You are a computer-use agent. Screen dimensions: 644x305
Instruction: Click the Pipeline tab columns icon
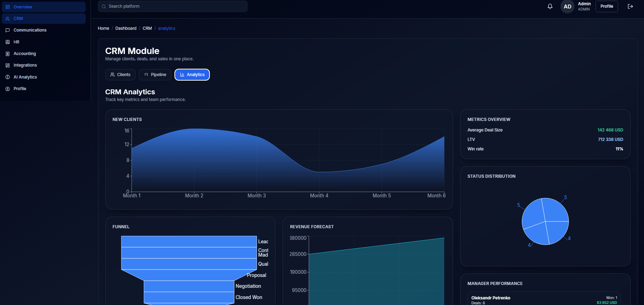[146, 75]
